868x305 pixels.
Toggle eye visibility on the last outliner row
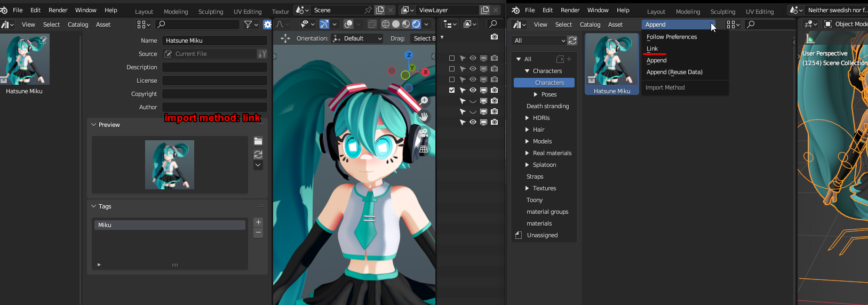[x=473, y=122]
